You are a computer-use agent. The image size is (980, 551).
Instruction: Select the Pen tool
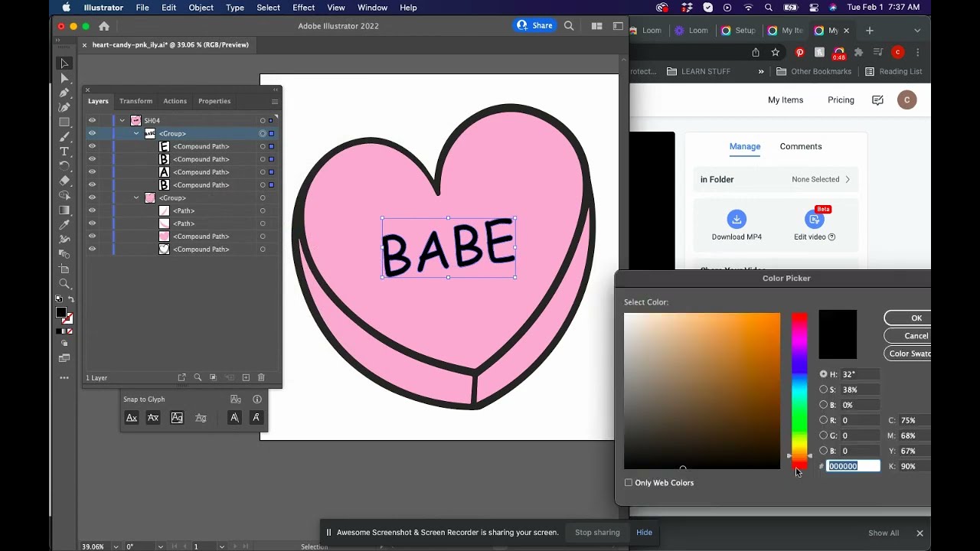pos(64,93)
